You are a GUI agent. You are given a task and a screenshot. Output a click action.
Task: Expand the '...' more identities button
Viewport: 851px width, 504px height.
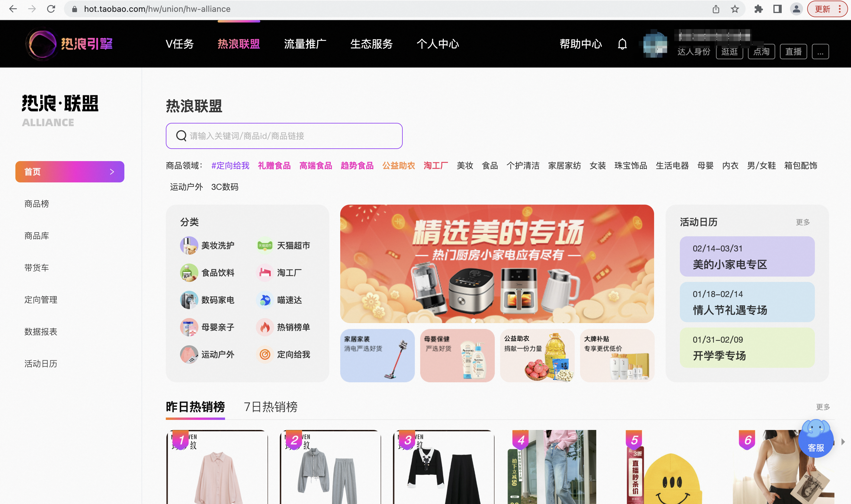pos(820,52)
